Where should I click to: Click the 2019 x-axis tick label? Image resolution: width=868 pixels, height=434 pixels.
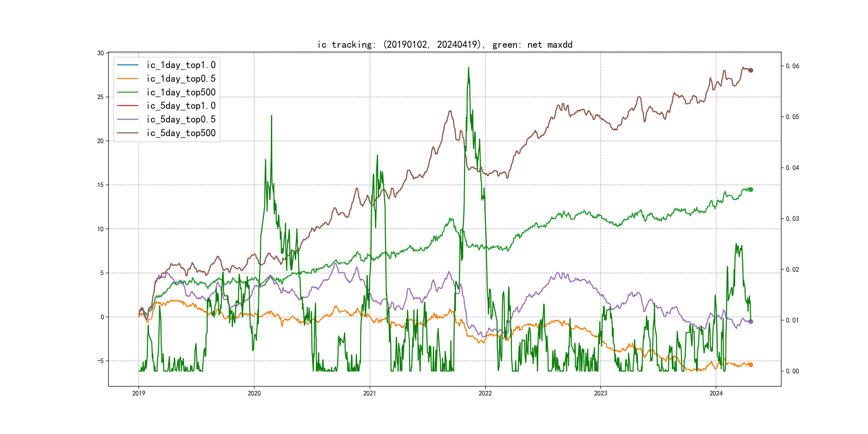(x=139, y=393)
